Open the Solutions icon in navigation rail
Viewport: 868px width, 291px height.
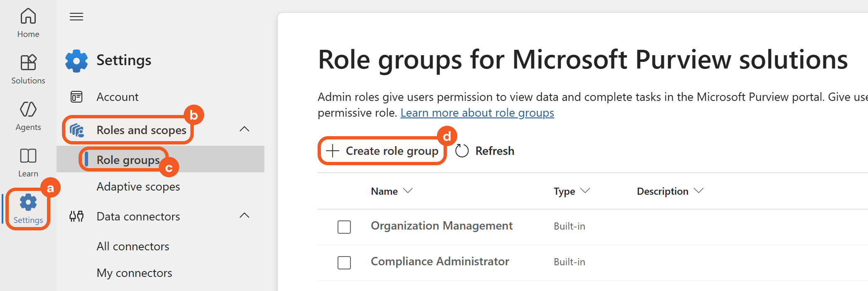28,63
